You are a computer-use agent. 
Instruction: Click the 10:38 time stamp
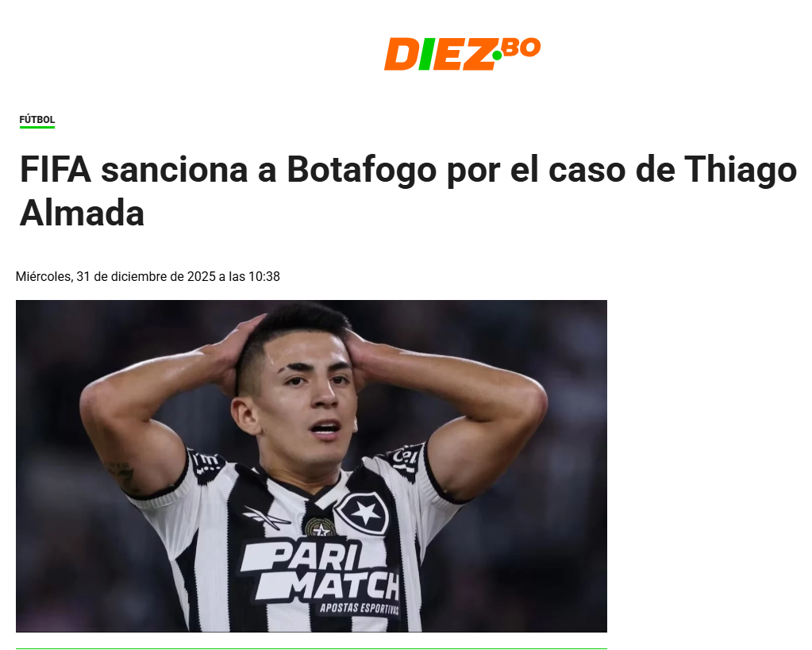tap(264, 276)
